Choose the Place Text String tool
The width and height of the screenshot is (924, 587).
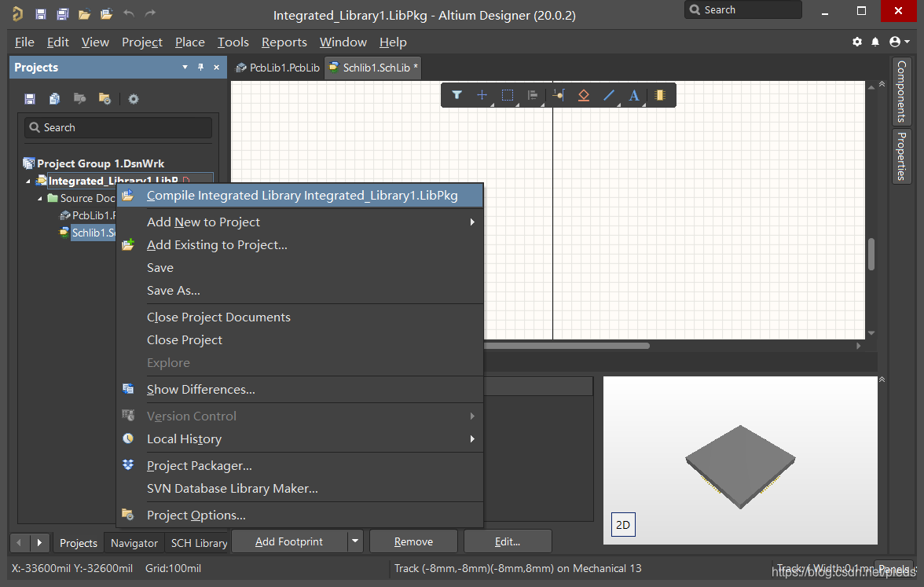click(634, 95)
